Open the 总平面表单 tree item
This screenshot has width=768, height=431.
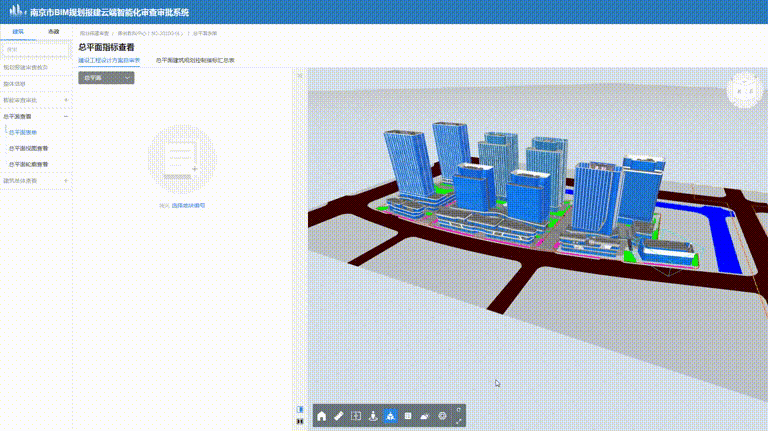coord(23,132)
